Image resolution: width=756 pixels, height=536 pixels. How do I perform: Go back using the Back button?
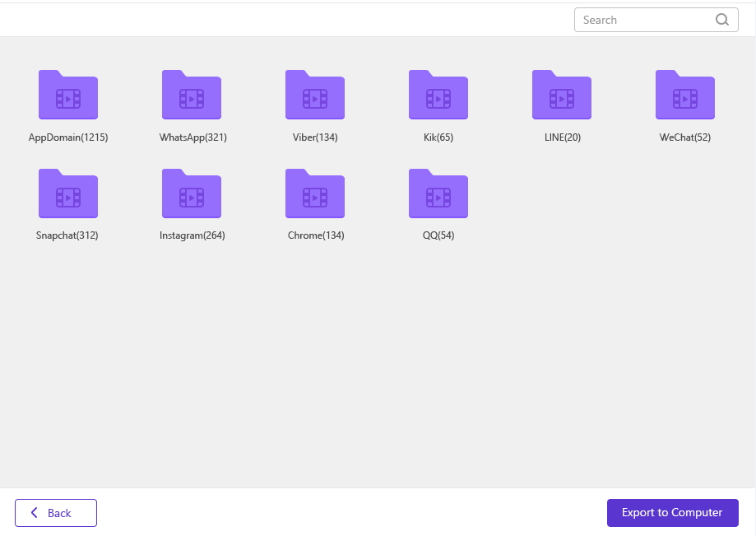(56, 513)
